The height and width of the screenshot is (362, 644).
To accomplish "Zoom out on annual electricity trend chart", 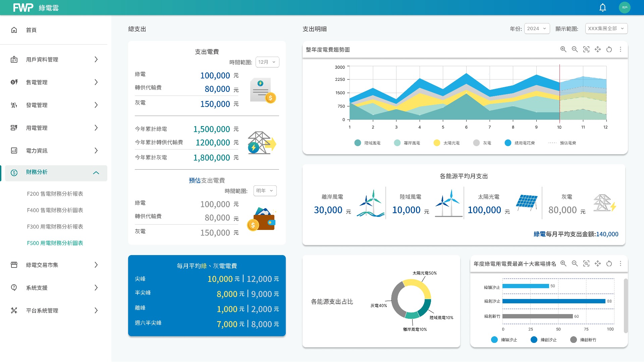I will 575,50.
